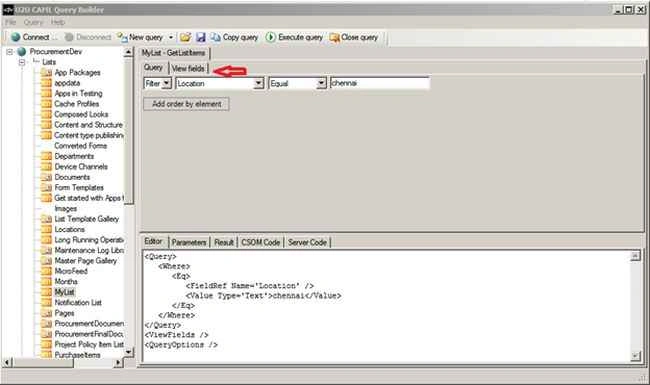This screenshot has width=650, height=385.
Task: Click the Disconnect toolbar button
Action: pos(88,37)
